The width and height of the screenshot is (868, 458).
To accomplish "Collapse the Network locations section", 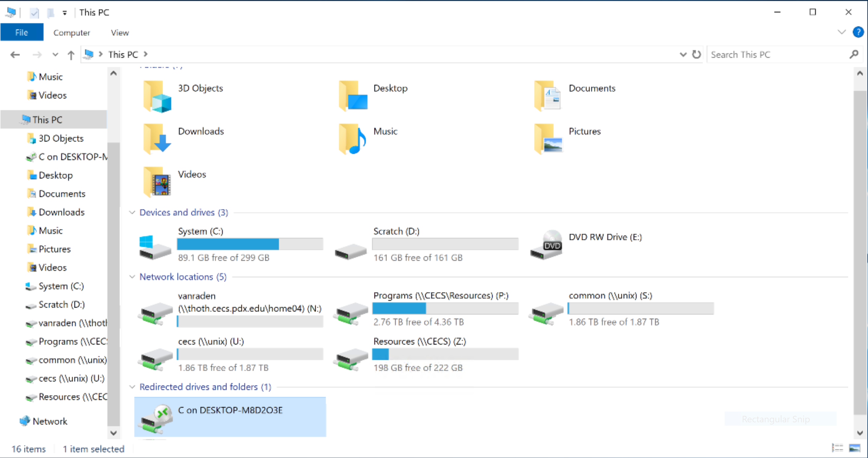I will 132,277.
